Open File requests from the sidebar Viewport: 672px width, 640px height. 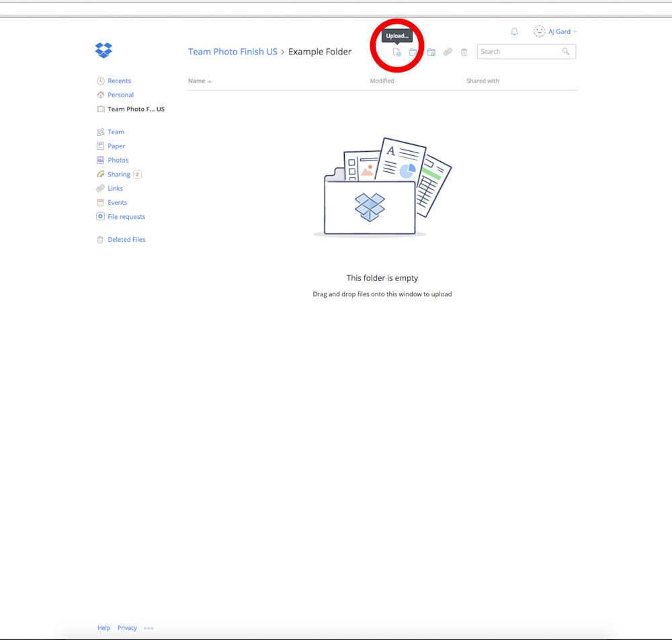121,217
